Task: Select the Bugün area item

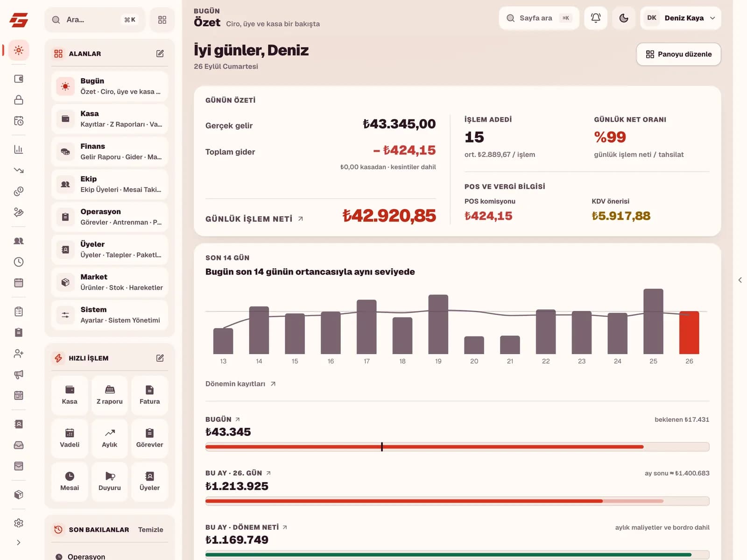Action: click(x=110, y=86)
